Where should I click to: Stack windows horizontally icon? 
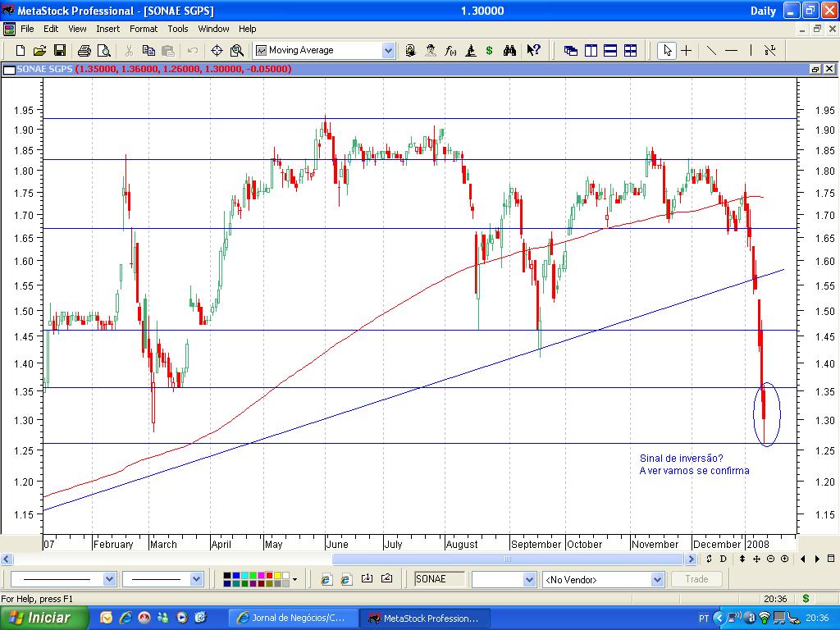coord(610,50)
